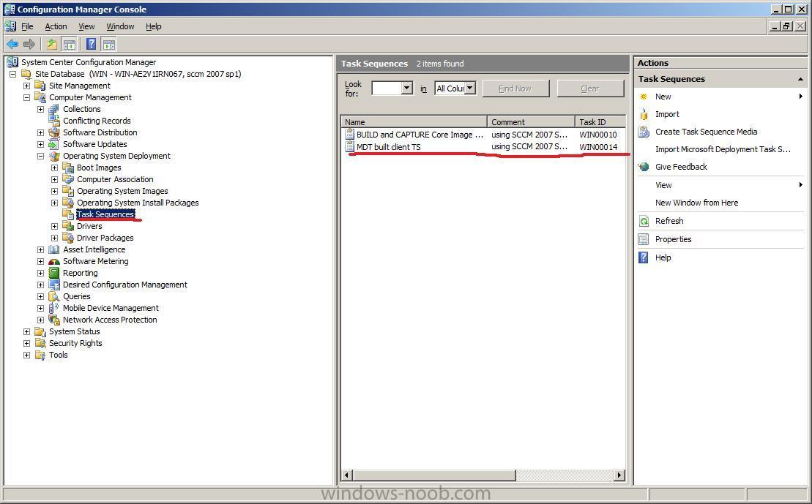The image size is (812, 504).
Task: Select Operating System Images in tree
Action: tap(122, 191)
